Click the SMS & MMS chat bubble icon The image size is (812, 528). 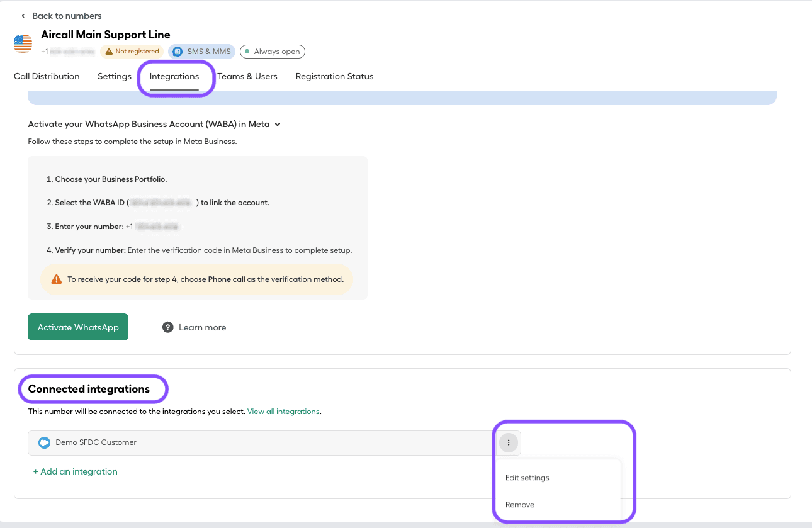pyautogui.click(x=179, y=51)
